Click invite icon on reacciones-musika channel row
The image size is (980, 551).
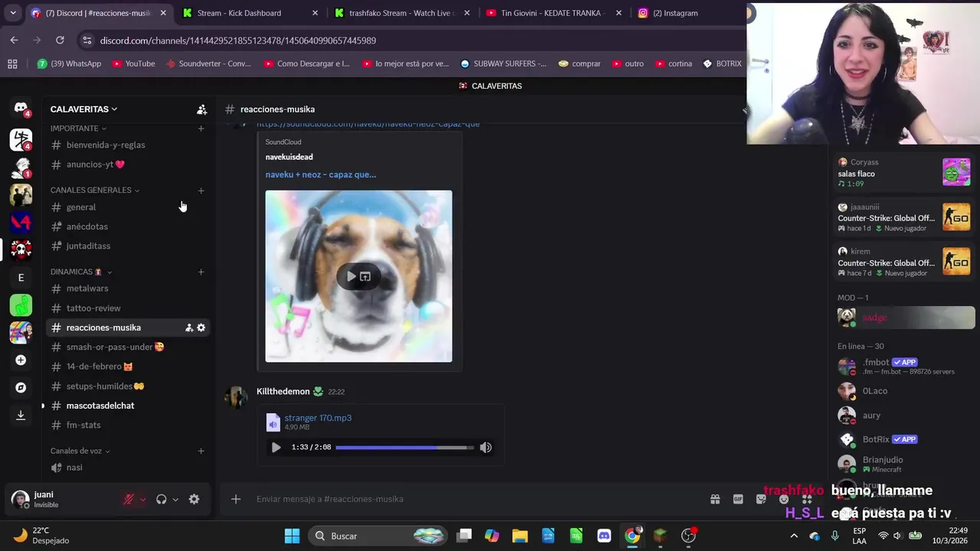point(188,328)
